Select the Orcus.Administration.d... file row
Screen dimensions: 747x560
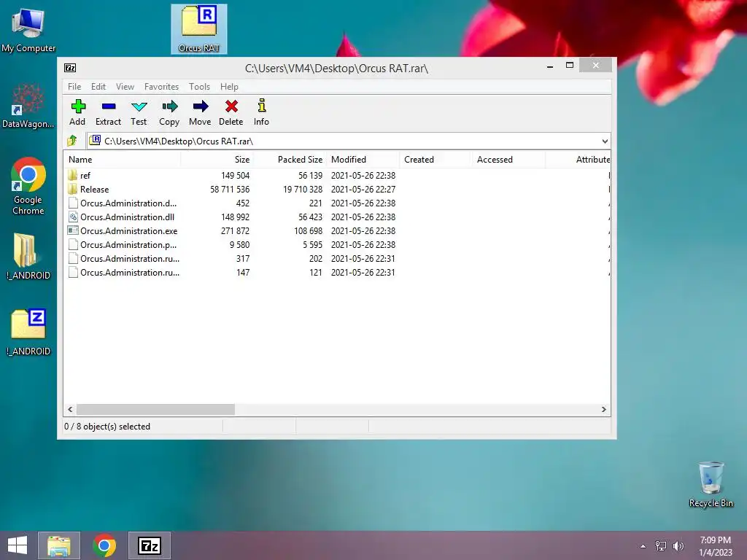click(337, 203)
